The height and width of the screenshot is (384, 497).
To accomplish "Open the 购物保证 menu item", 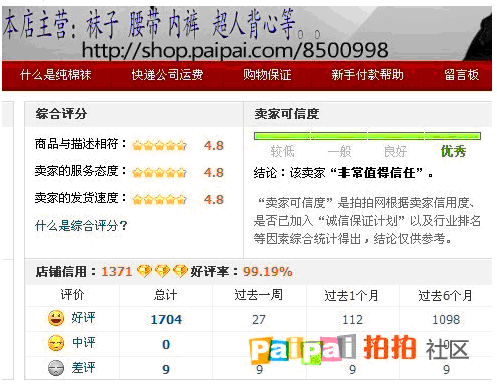I will pos(267,75).
